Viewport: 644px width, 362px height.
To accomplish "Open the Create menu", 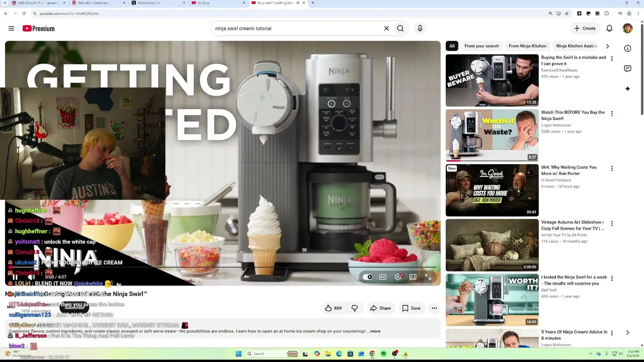I will point(585,29).
